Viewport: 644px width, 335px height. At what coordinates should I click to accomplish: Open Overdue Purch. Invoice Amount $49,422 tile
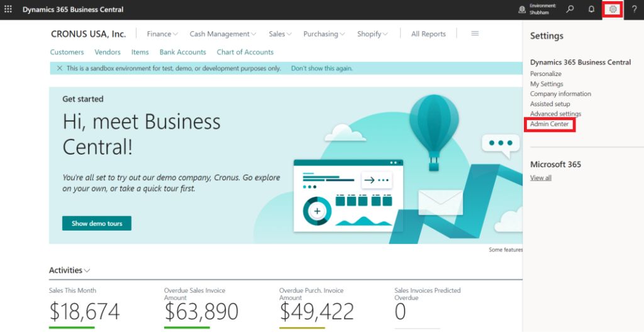[316, 308]
